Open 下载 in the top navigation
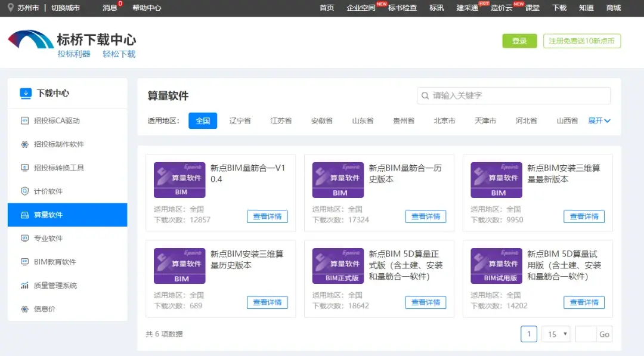 click(x=559, y=8)
